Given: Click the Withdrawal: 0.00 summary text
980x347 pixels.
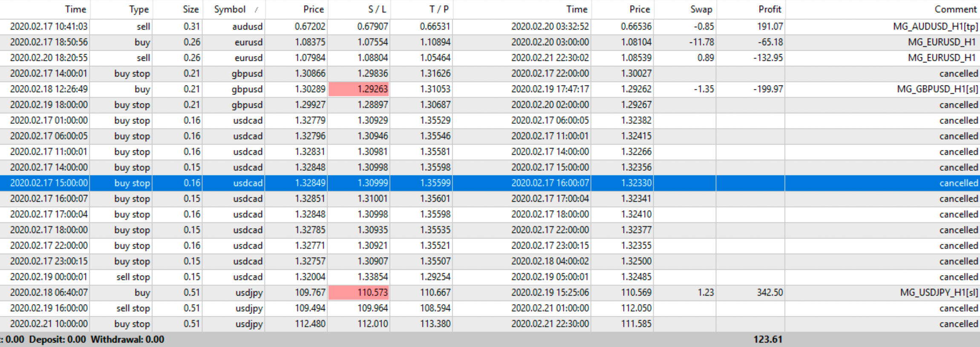Looking at the screenshot, I should 127,339.
